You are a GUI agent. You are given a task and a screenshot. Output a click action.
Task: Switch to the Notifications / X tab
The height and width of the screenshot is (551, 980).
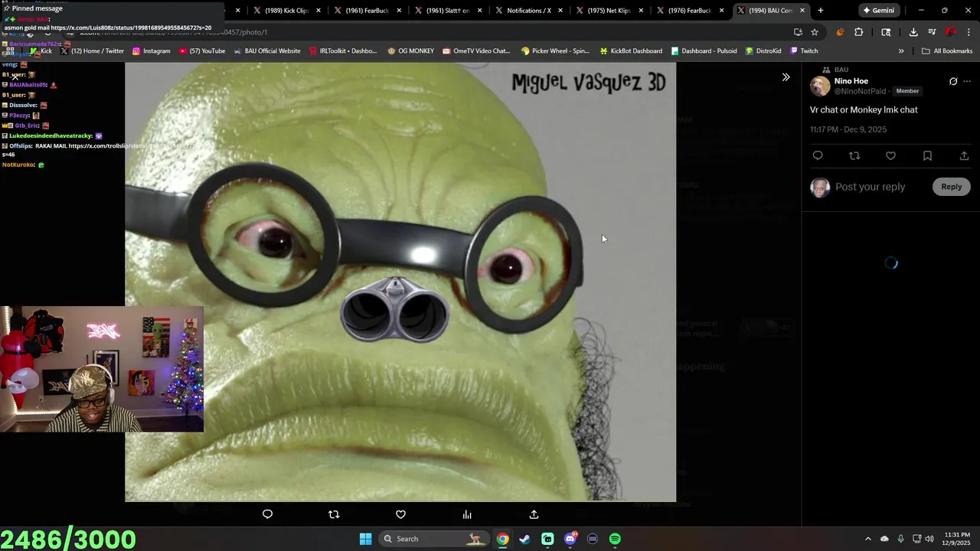coord(528,11)
